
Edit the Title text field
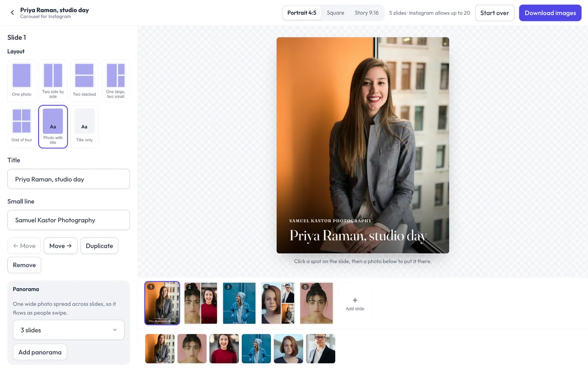[68, 179]
